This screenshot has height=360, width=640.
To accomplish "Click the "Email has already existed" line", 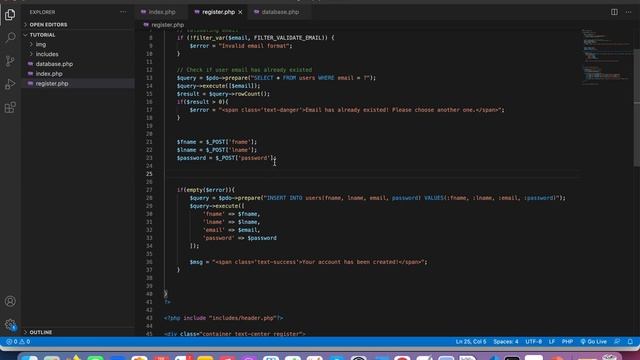I will pos(347,110).
